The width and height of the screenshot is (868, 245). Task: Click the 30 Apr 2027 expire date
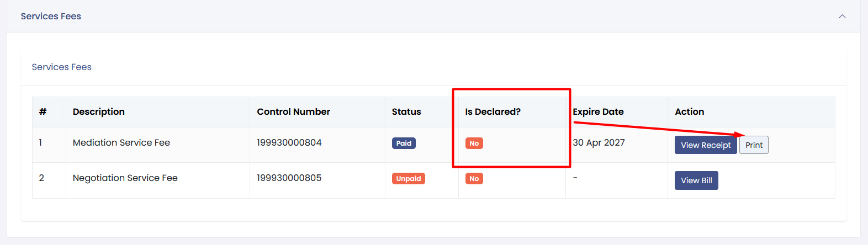(x=599, y=142)
